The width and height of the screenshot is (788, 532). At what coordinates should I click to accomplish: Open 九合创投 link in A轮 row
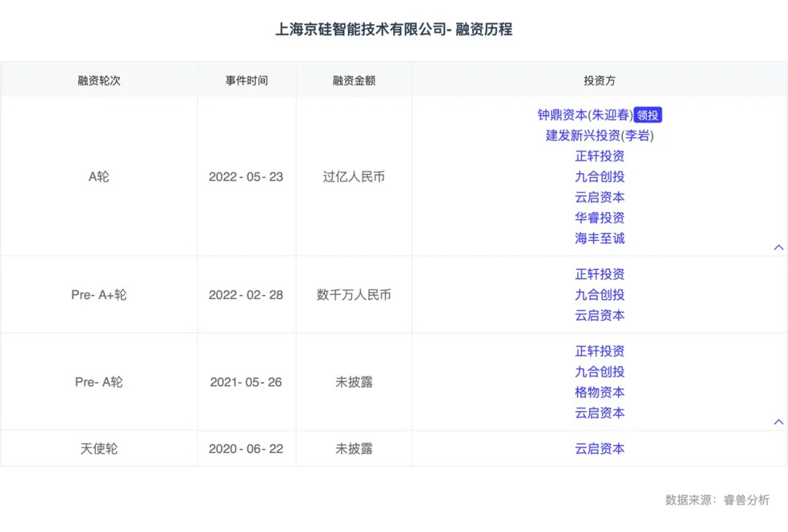pyautogui.click(x=600, y=177)
